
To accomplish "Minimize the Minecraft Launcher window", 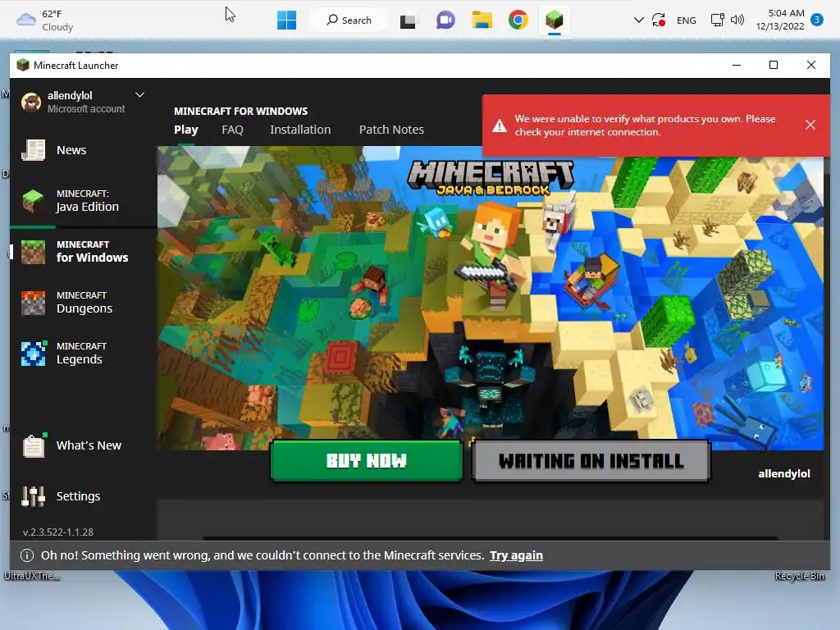I will click(x=737, y=65).
